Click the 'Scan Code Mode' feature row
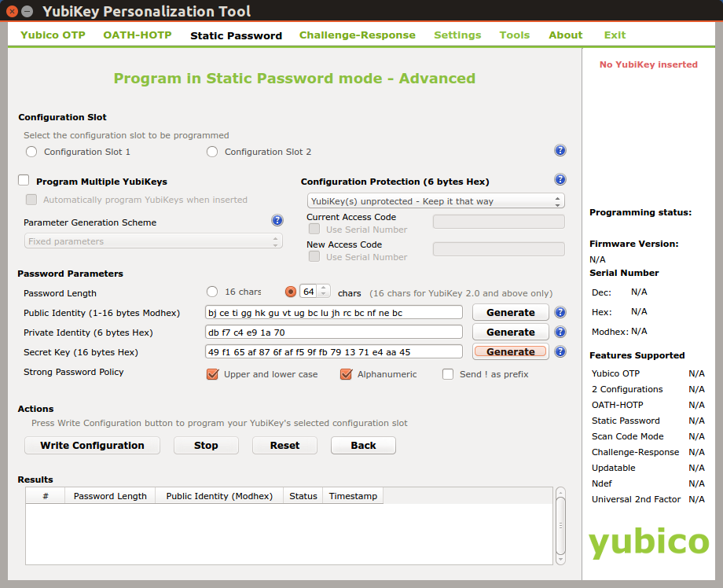Screen dimensions: 723x588 click(648, 436)
